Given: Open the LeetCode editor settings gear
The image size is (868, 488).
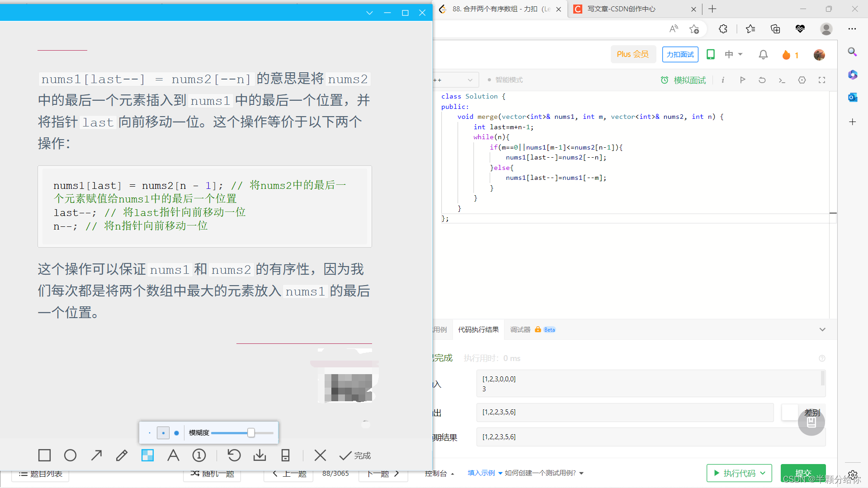Looking at the screenshot, I should tap(802, 80).
